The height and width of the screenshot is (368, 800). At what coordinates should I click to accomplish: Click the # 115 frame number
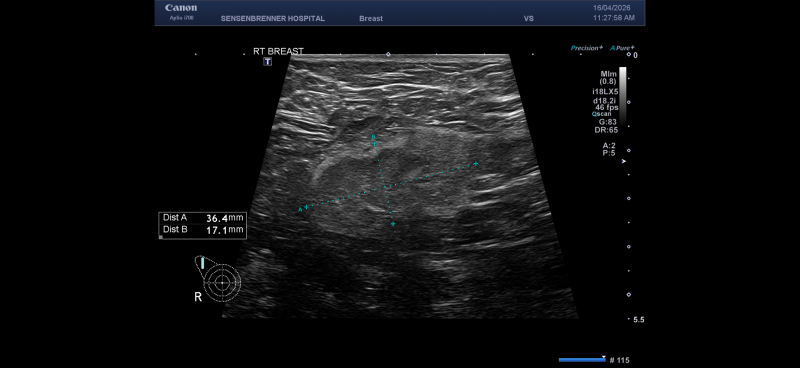(x=619, y=360)
